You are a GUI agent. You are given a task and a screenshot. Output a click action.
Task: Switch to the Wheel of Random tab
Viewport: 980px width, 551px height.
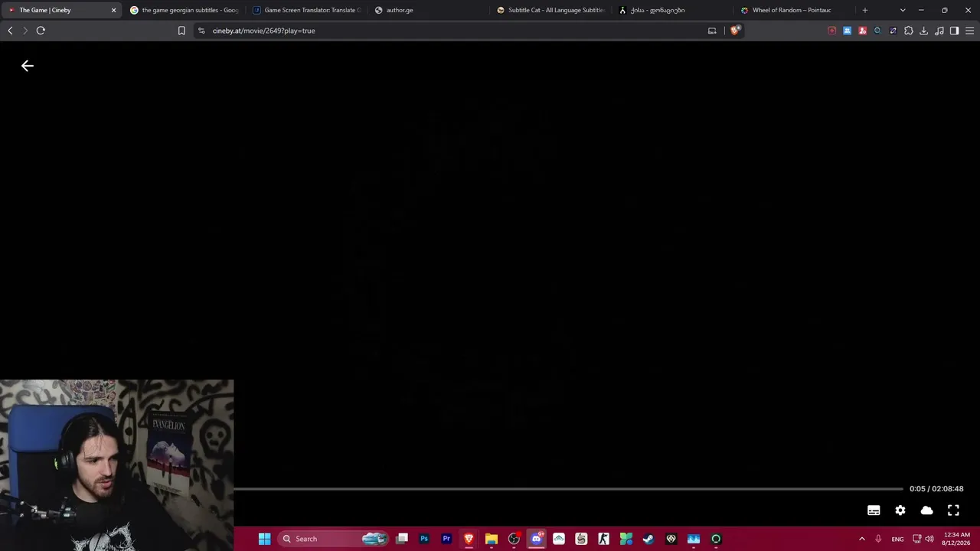(796, 10)
